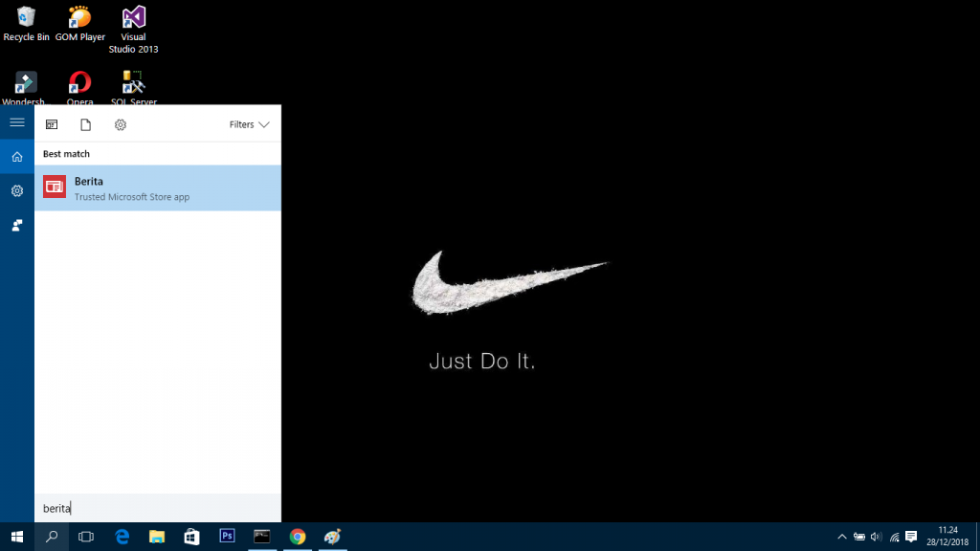Screen dimensions: 980x551
Task: Open File Explorer from the taskbar
Action: click(156, 537)
